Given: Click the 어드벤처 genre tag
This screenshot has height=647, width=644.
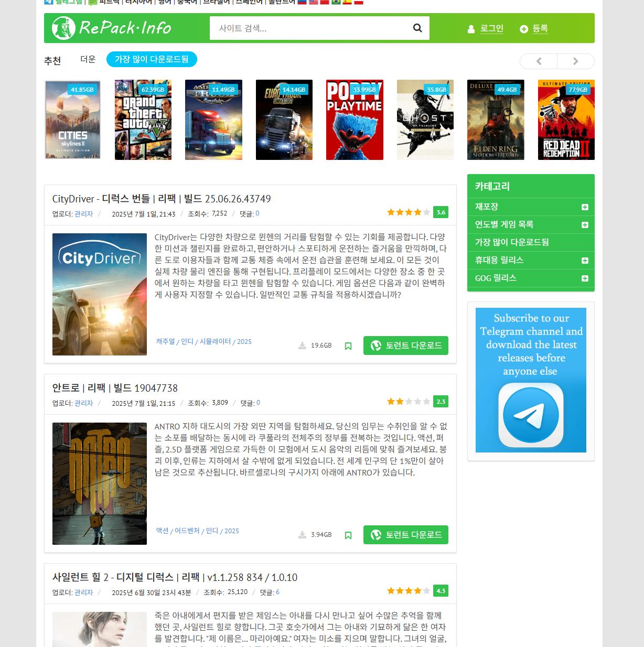Looking at the screenshot, I should [x=187, y=531].
